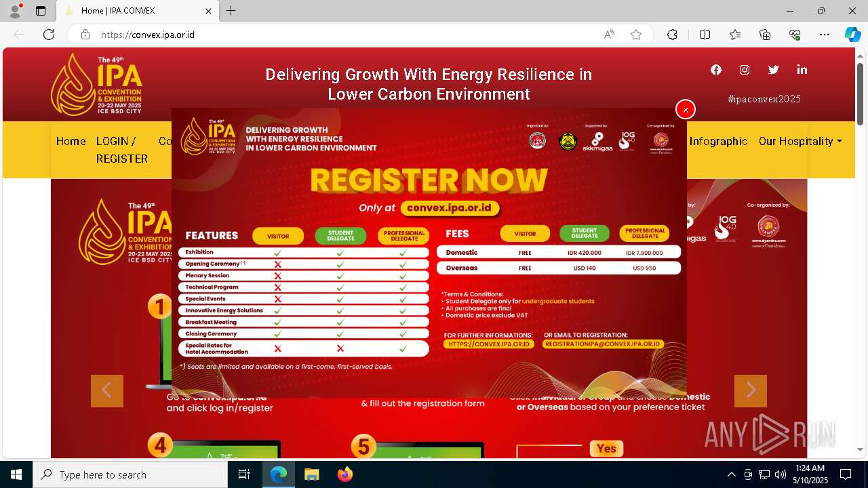The width and height of the screenshot is (868, 488).
Task: Click the Yes button in slide
Action: tap(607, 448)
